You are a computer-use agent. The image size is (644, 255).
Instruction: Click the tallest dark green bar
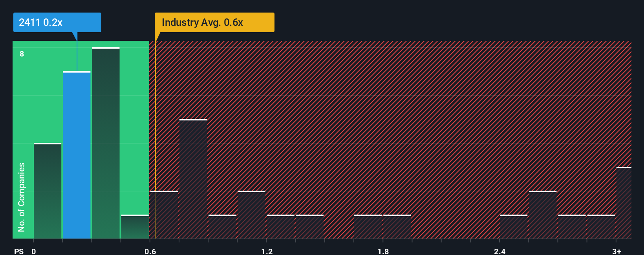(106, 143)
